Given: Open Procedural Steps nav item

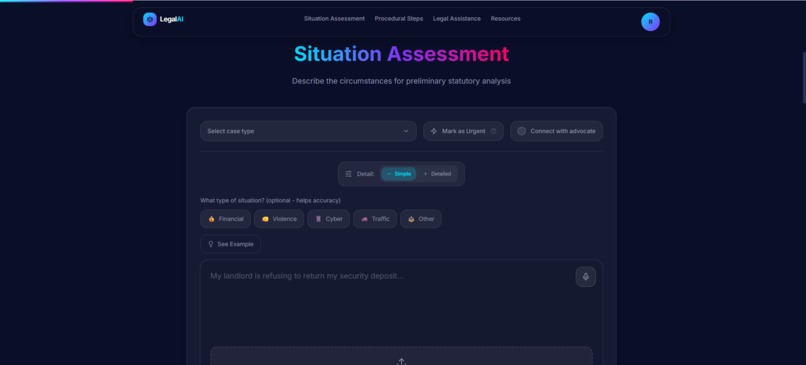Looking at the screenshot, I should (x=399, y=19).
